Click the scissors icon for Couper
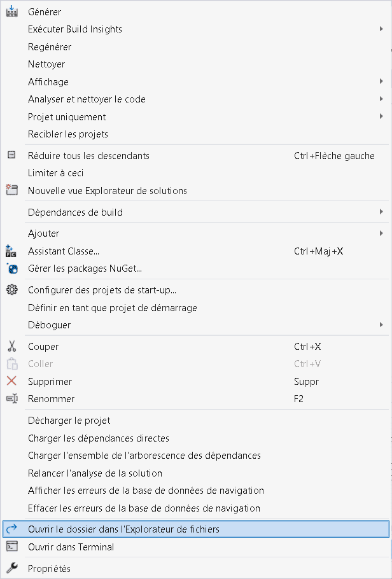392x579 pixels. [12, 346]
